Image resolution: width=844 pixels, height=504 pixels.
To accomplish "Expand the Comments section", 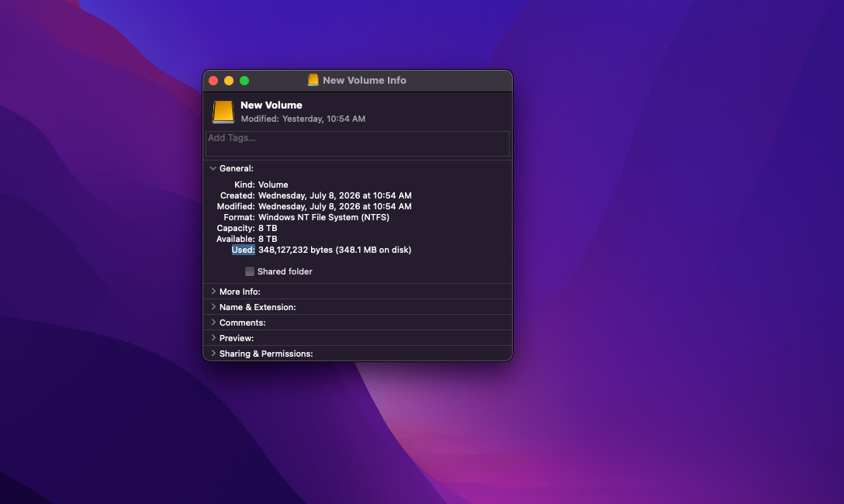I will point(213,323).
